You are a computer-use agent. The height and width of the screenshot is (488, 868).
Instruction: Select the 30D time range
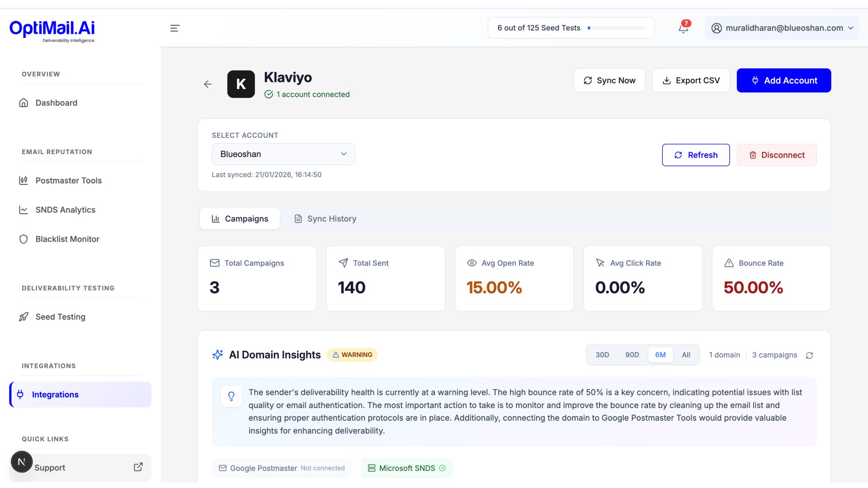tap(602, 355)
